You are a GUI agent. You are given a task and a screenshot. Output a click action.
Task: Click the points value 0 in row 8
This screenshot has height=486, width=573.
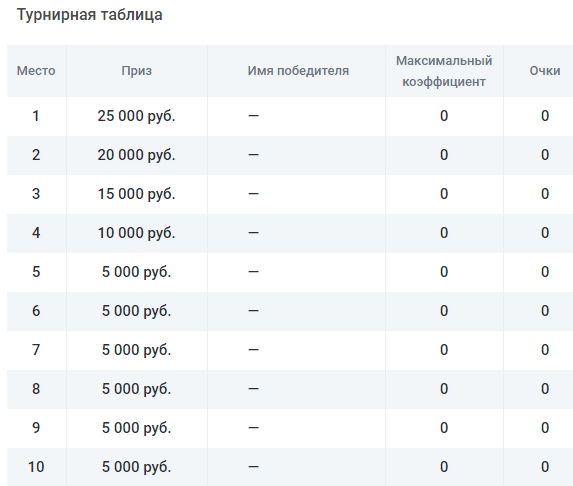point(545,389)
